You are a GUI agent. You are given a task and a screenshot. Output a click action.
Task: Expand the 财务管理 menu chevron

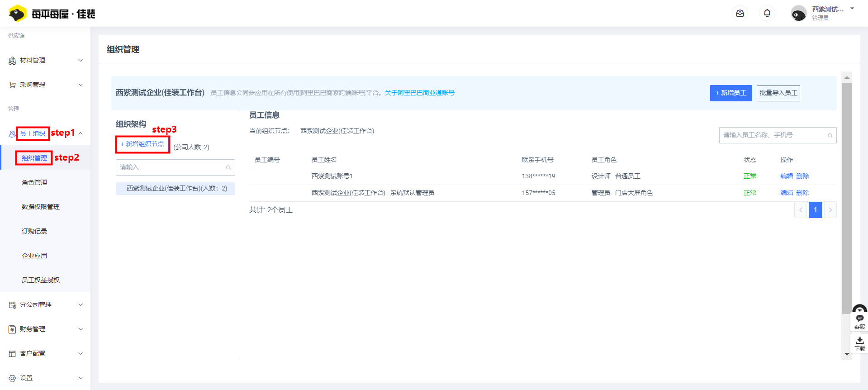(81, 329)
